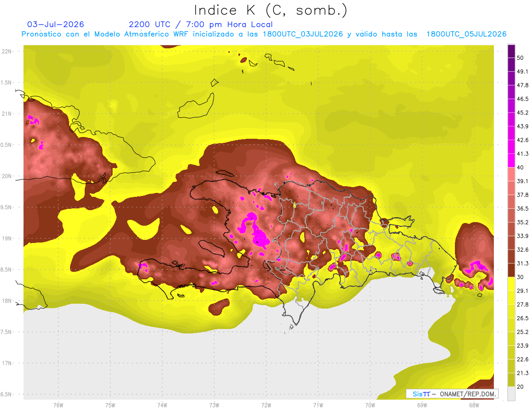Click the "2200 UTC / 7:00 pm Hora Local" text
The image size is (532, 411).
pos(200,24)
